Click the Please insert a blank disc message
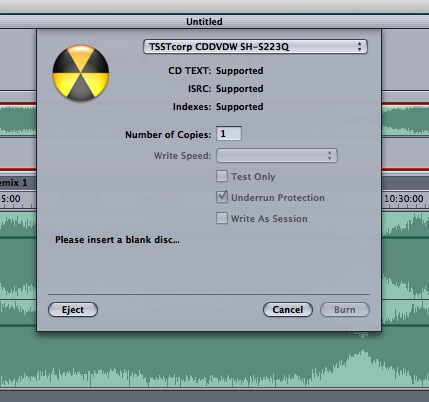 (x=117, y=240)
